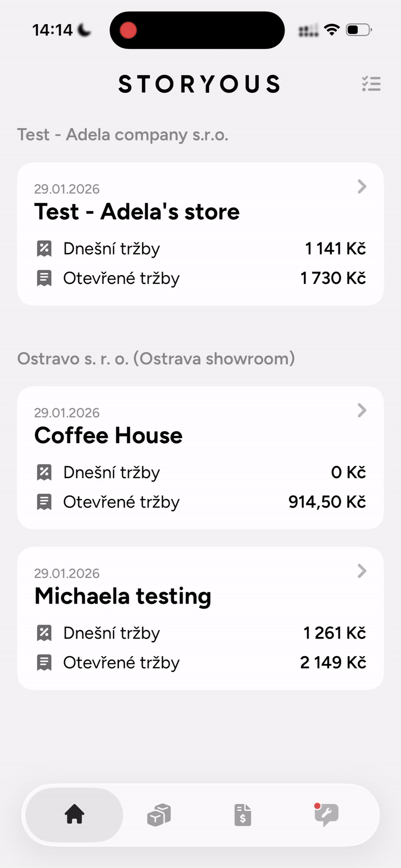Tap Dnešní tržby icon in Michaela testing
401x868 pixels.
coord(45,633)
